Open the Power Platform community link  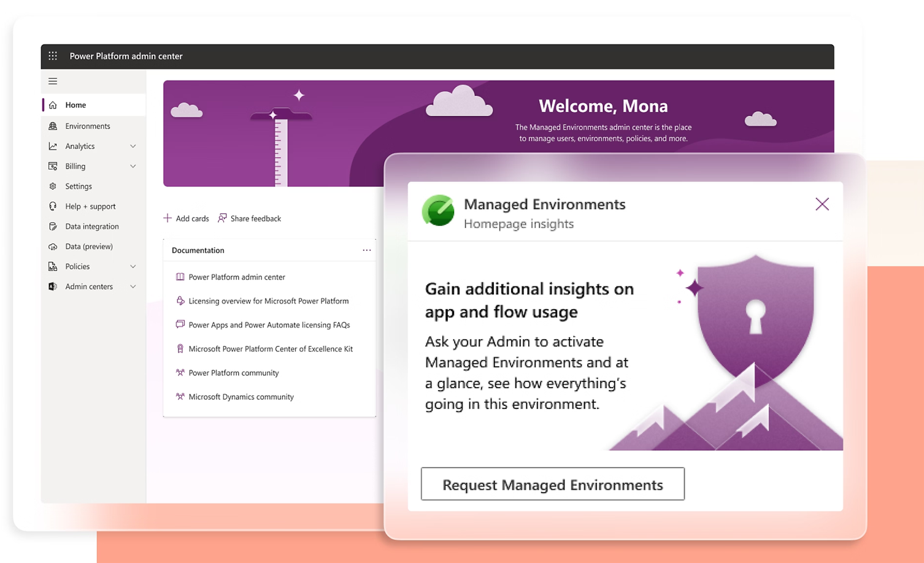click(234, 372)
